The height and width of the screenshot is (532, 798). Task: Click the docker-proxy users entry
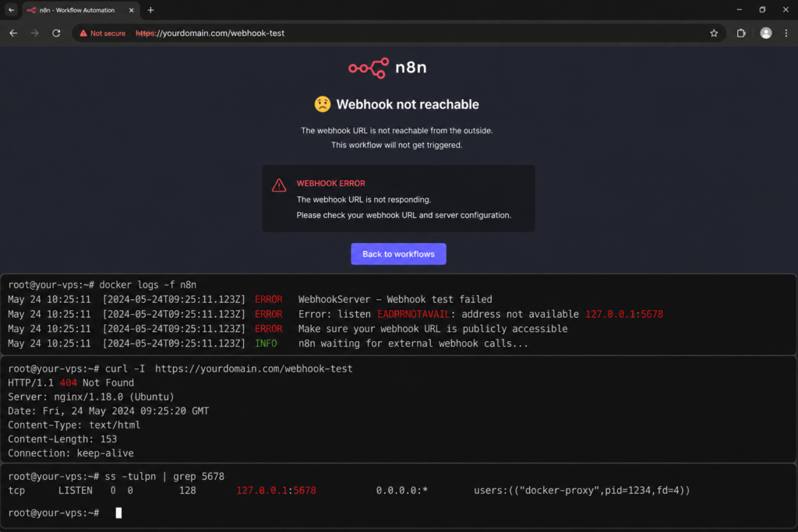click(x=581, y=491)
